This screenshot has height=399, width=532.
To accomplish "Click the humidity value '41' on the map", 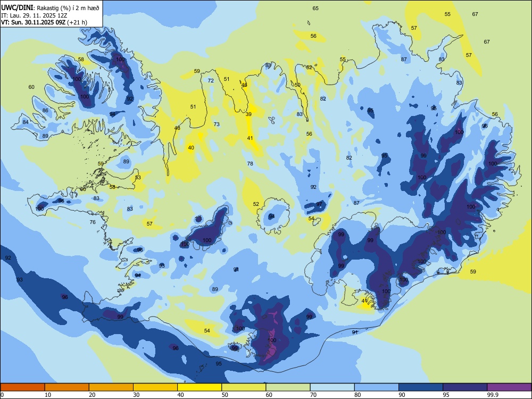I will pos(250,138).
